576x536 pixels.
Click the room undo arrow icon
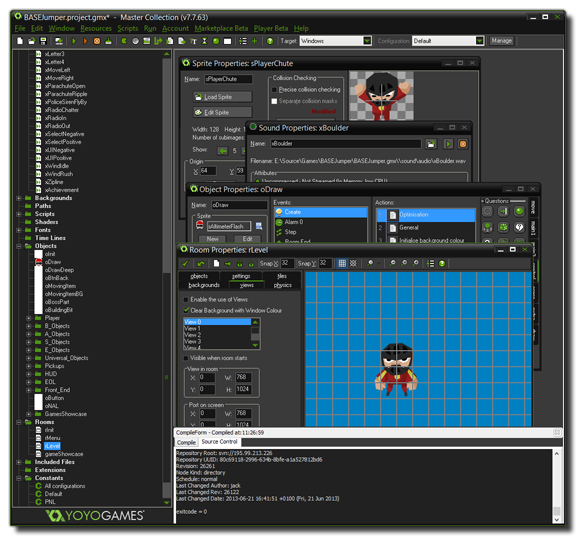[201, 263]
